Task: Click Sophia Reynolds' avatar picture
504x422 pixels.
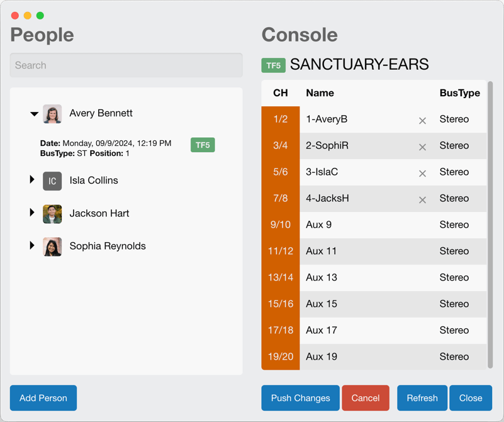Action: 52,247
